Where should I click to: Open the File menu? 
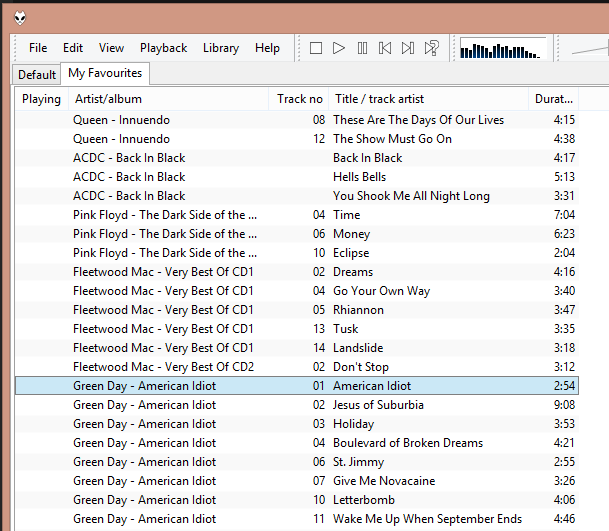point(38,48)
